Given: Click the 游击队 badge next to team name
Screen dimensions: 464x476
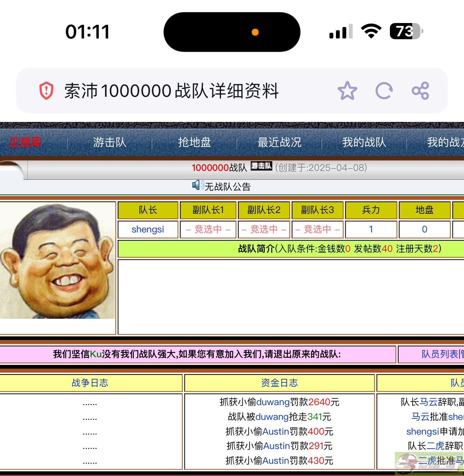Looking at the screenshot, I should 261,166.
